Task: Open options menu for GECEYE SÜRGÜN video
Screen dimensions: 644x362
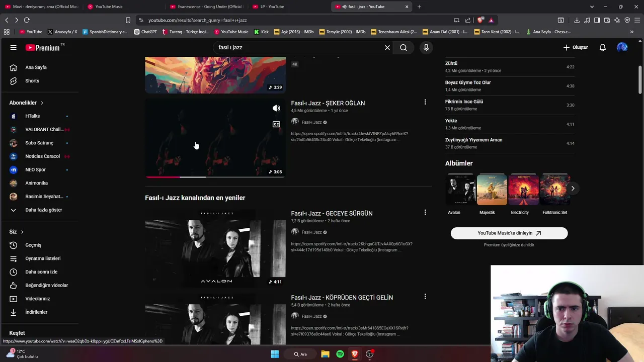Action: pyautogui.click(x=425, y=213)
